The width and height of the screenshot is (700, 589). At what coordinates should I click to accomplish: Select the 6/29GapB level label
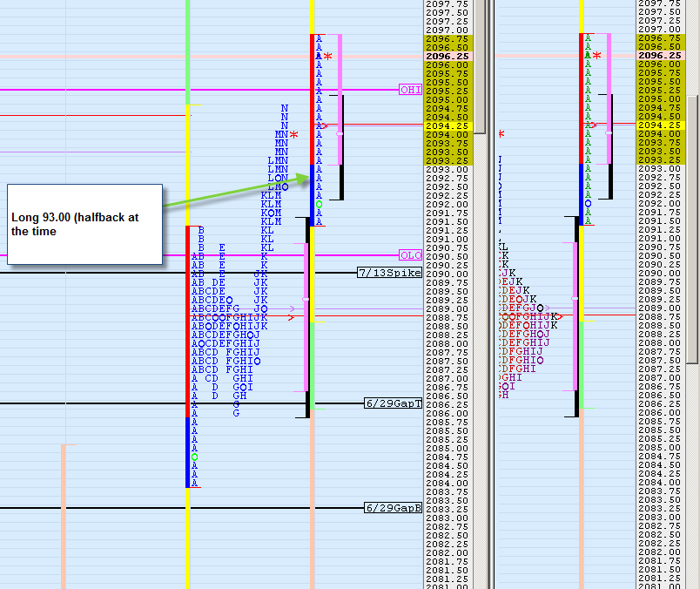tap(394, 508)
